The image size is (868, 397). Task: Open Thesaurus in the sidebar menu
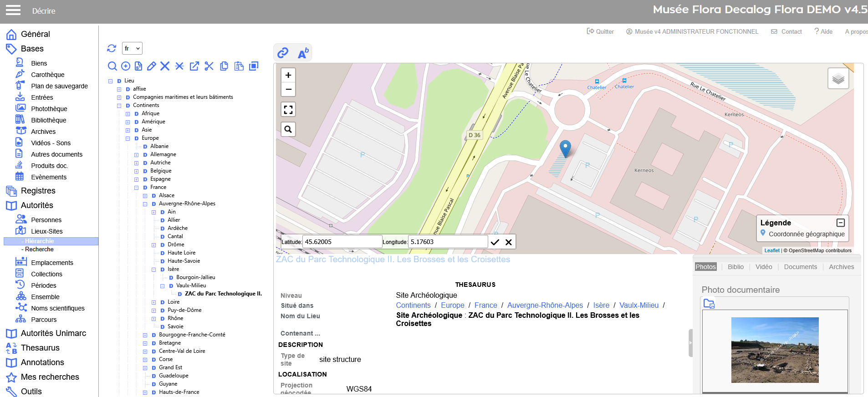[40, 348]
